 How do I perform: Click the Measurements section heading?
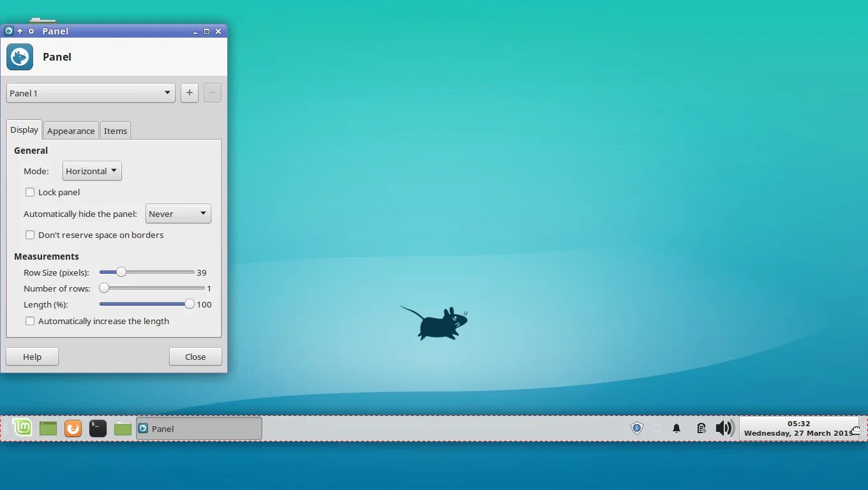coord(47,256)
